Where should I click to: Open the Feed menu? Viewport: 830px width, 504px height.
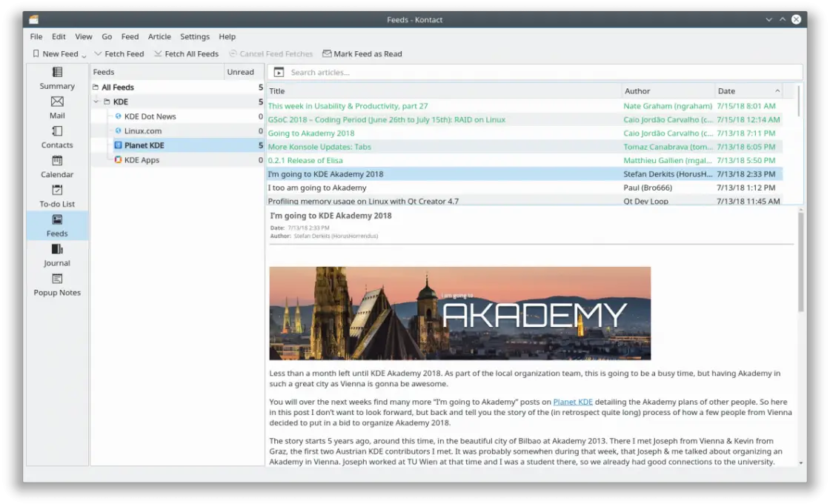point(130,36)
